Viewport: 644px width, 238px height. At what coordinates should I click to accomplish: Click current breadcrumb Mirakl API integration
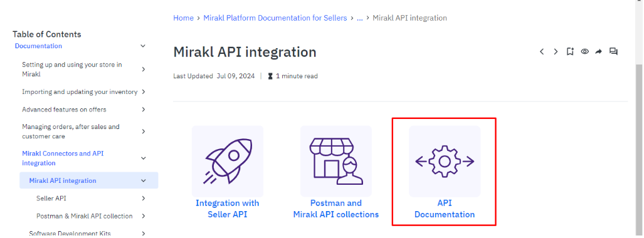click(409, 18)
